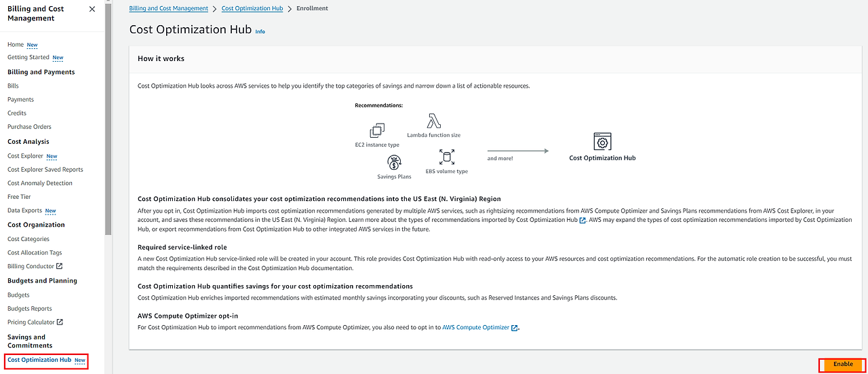Click the 'Cost Analysis' section heading
Screen dimensions: 868x374
(x=28, y=142)
